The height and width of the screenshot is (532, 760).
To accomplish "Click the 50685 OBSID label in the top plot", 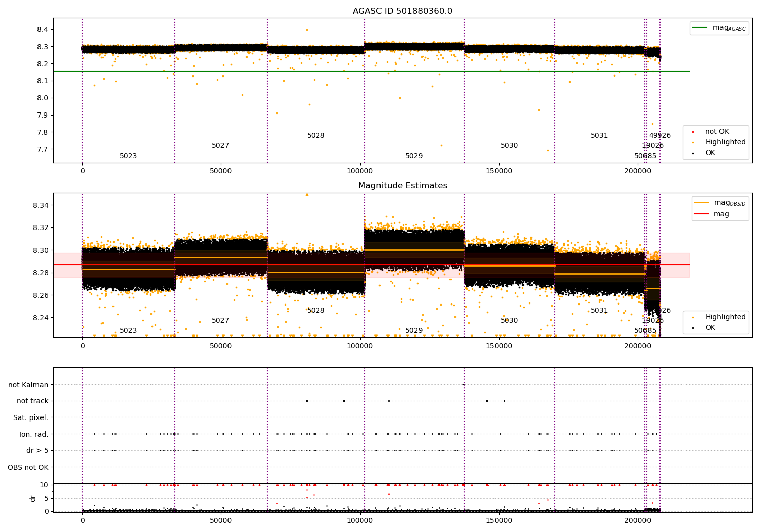I will (x=645, y=156).
